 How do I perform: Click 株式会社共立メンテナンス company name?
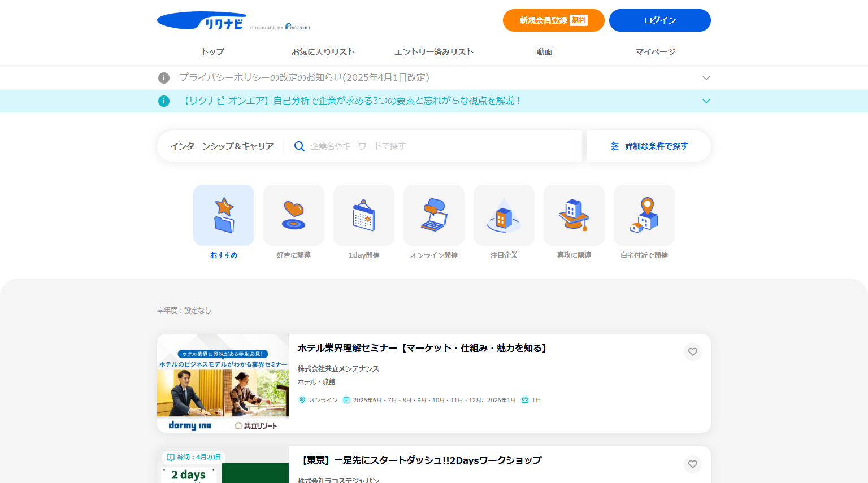point(338,369)
